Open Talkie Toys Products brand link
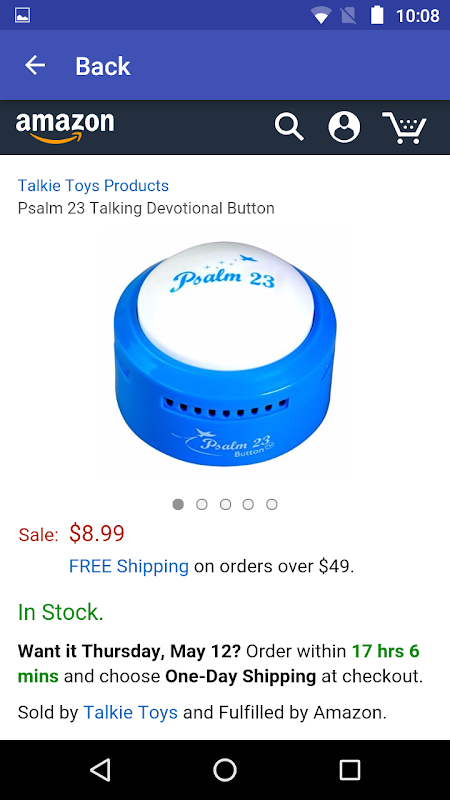This screenshot has height=800, width=450. pyautogui.click(x=93, y=185)
